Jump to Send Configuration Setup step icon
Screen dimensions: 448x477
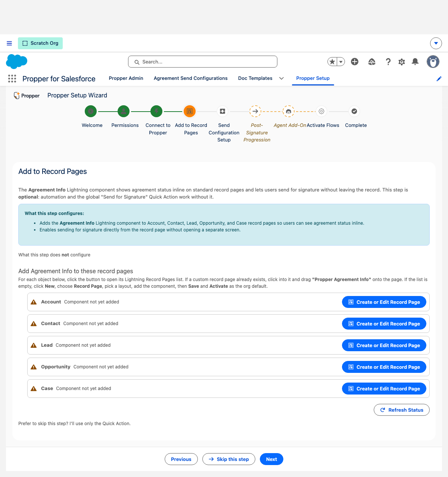point(223,111)
